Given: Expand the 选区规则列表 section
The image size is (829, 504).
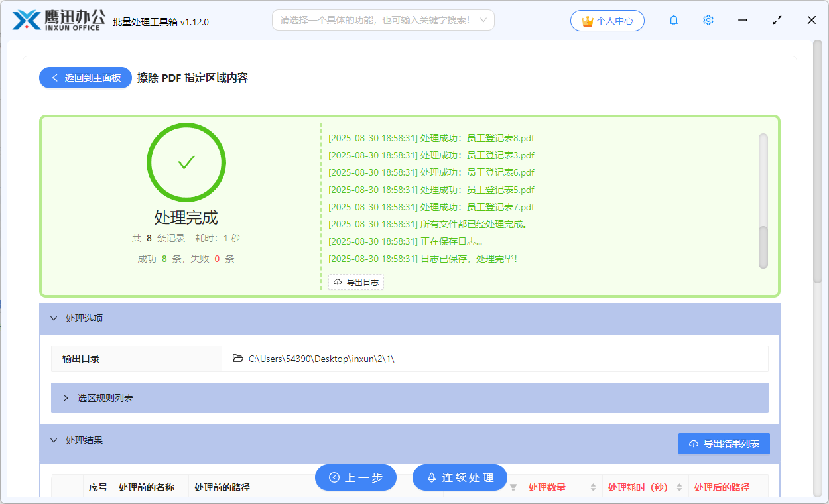Looking at the screenshot, I should click(65, 398).
